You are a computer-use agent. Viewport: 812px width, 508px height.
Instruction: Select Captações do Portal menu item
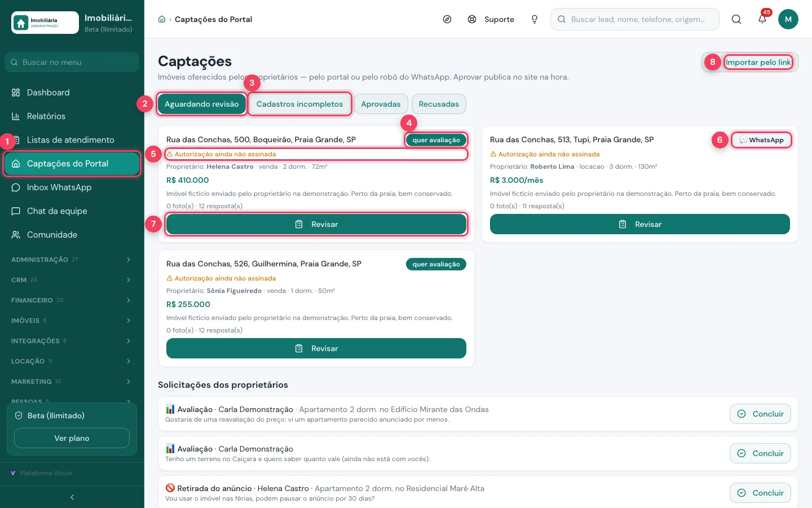pos(72,164)
